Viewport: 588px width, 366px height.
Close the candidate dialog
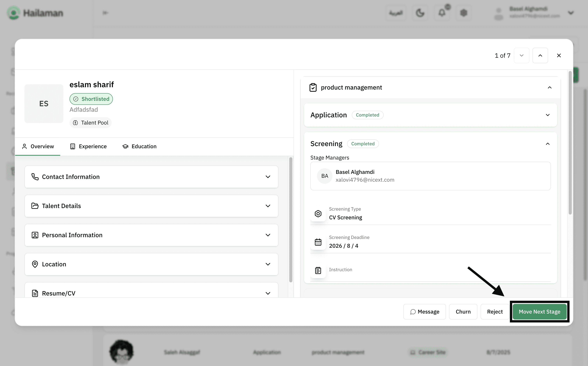point(559,55)
